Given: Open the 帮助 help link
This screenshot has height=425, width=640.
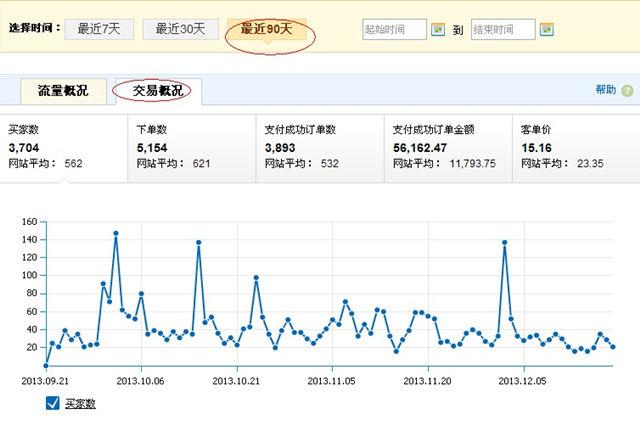Looking at the screenshot, I should 606,90.
